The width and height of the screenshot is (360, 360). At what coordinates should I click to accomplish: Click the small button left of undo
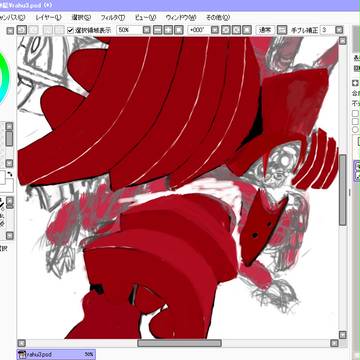[x=10, y=31]
